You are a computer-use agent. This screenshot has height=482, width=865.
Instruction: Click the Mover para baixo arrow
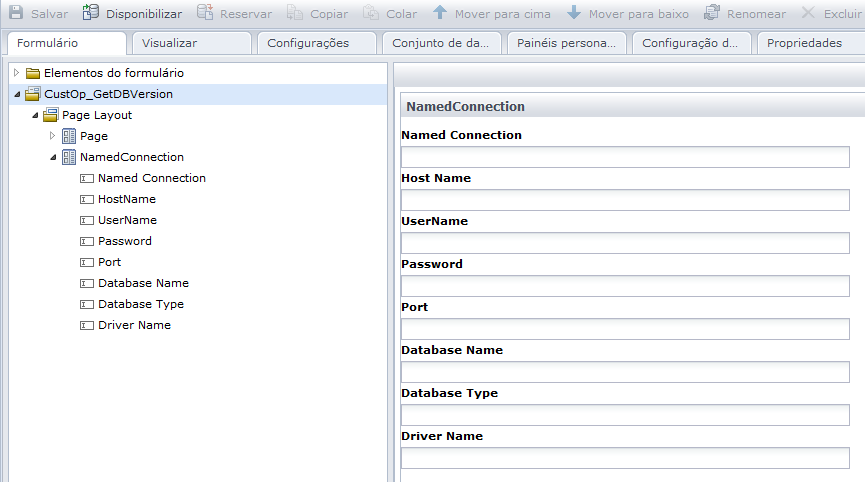574,14
